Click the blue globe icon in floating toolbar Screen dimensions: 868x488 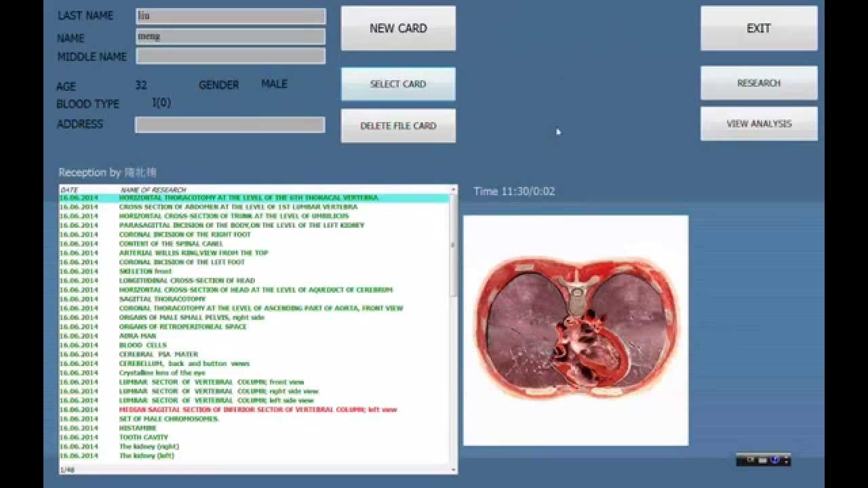click(774, 460)
